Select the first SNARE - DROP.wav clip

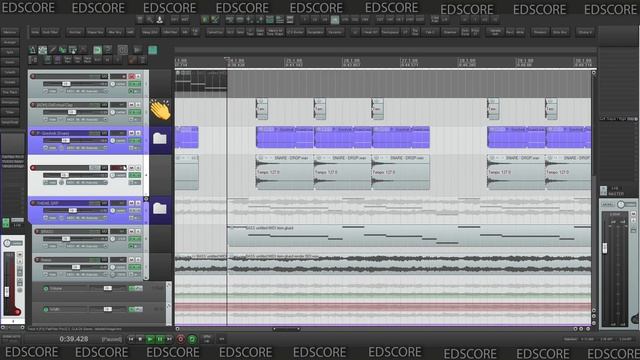point(284,172)
